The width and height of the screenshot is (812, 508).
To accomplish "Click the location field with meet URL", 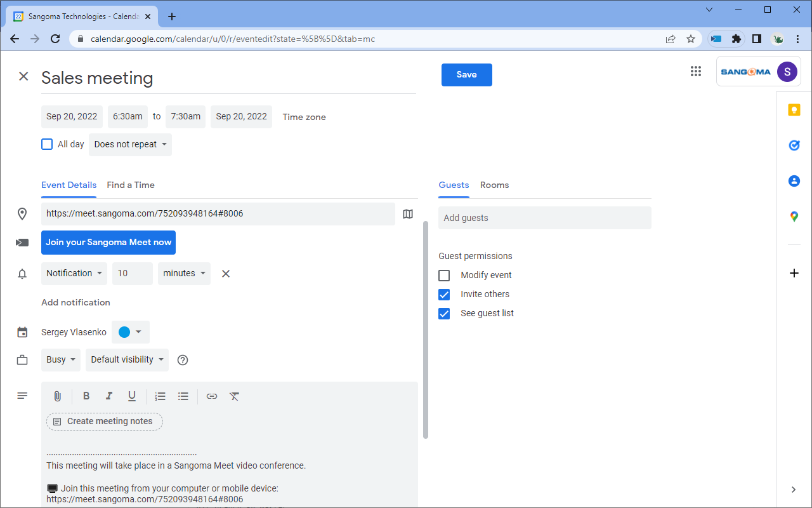I will click(x=218, y=214).
